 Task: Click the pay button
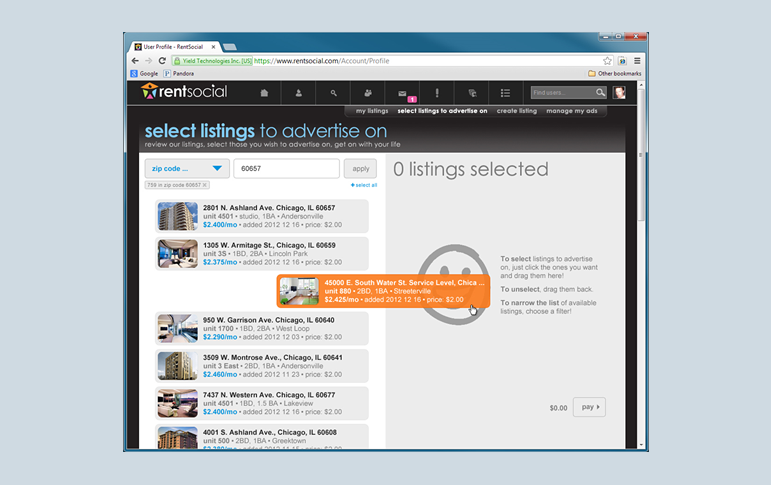click(x=589, y=407)
